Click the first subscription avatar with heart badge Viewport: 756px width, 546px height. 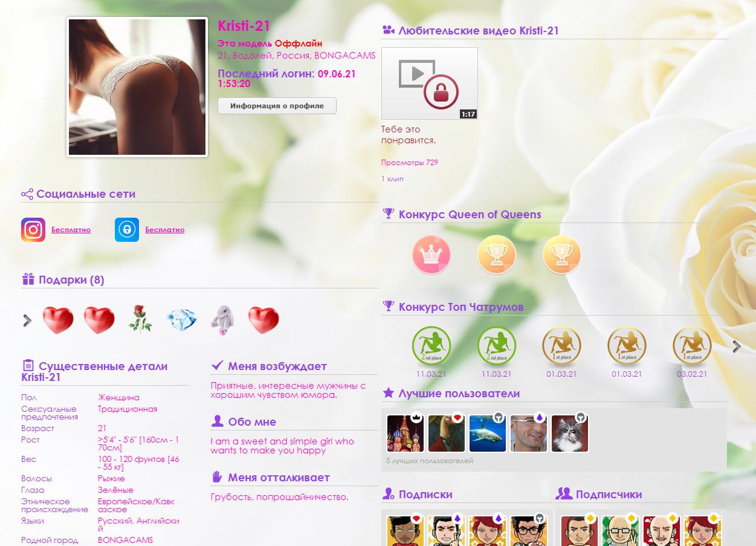coord(404,531)
